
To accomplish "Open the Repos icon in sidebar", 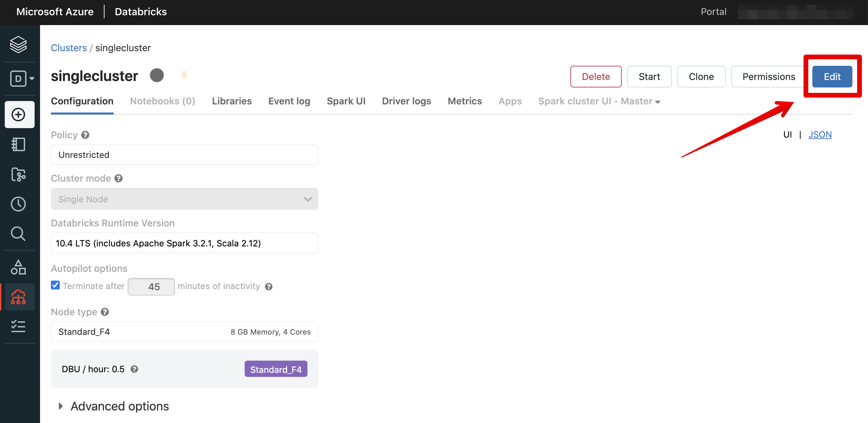I will (x=18, y=175).
